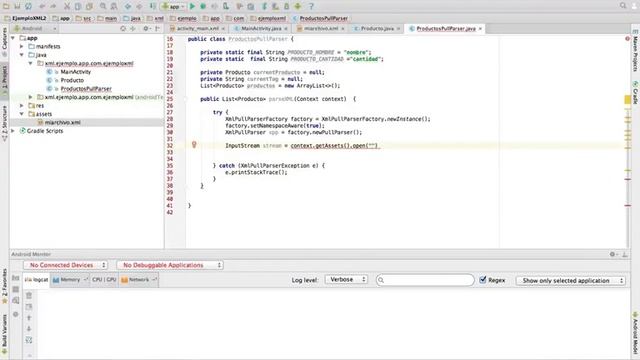Open the AVD Manager icon
Viewport: 640px width, 360px height.
tap(276, 6)
